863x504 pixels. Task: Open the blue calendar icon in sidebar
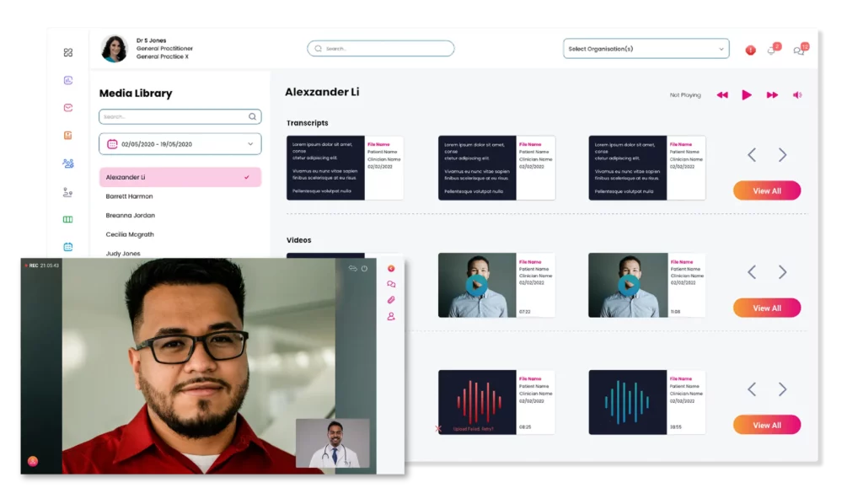[67, 247]
